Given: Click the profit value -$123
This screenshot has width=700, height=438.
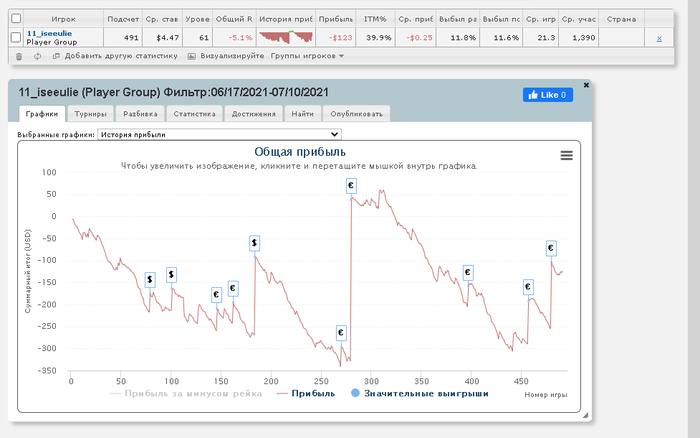Looking at the screenshot, I should point(340,38).
